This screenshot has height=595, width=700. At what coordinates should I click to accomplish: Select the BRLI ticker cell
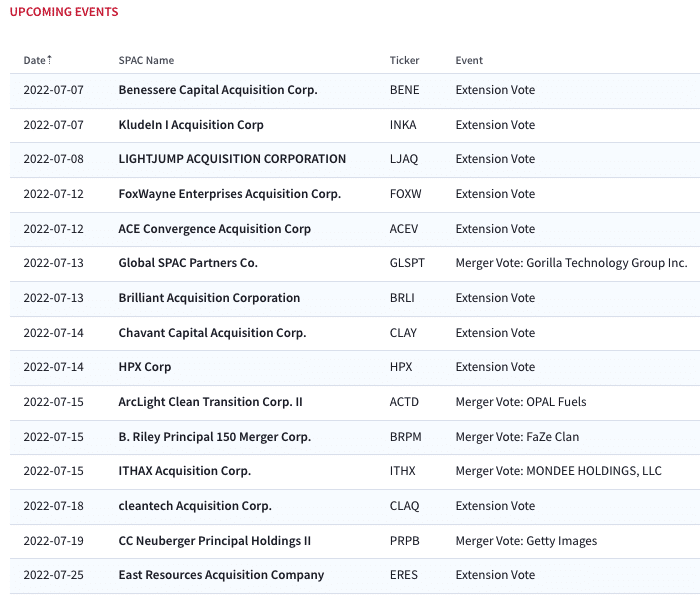tap(402, 298)
